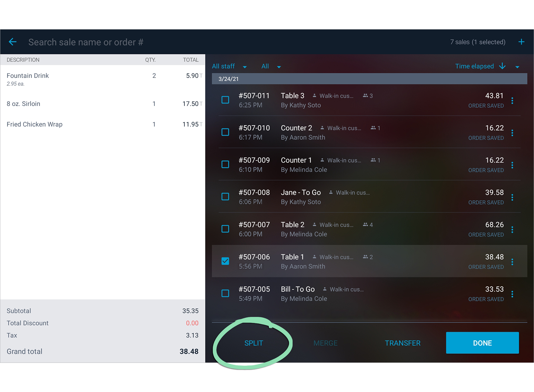Screen dimensions: 534x392
Task: Open Counter 2 sale name
Action: pos(297,128)
